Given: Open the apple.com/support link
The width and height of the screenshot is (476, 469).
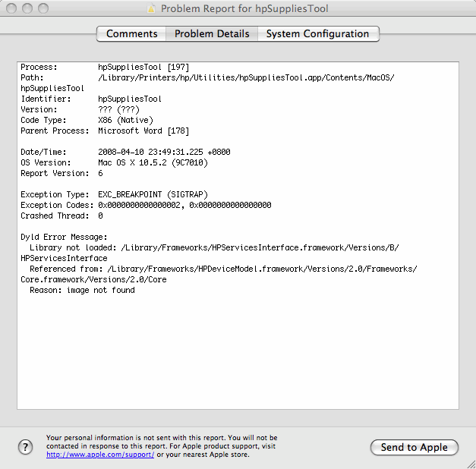Looking at the screenshot, I should [x=100, y=455].
